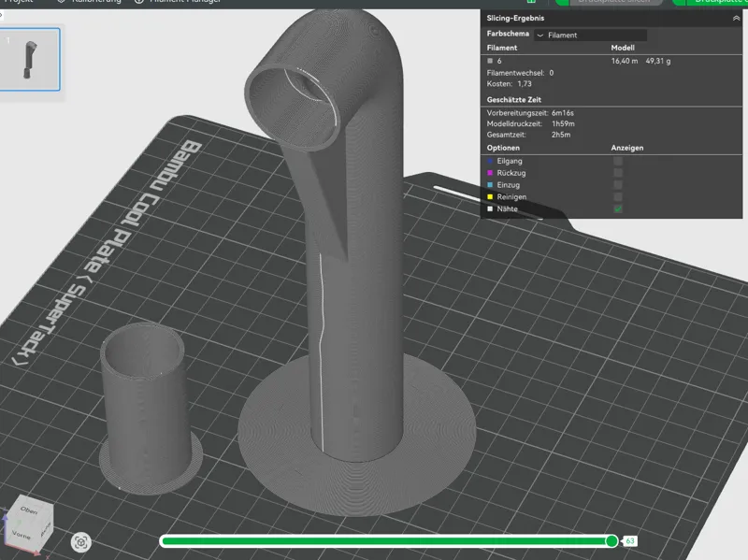The image size is (748, 560).
Task: Click the camera reset view icon
Action: [80, 542]
